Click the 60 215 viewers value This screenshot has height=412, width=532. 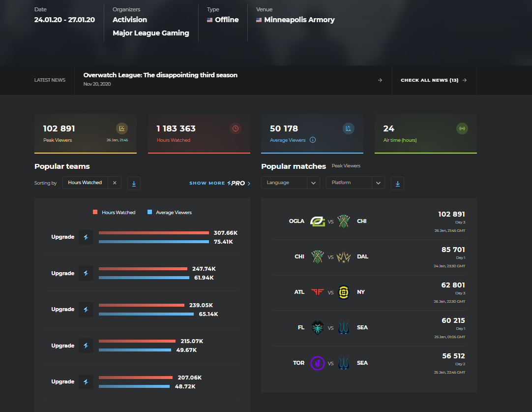click(x=453, y=320)
